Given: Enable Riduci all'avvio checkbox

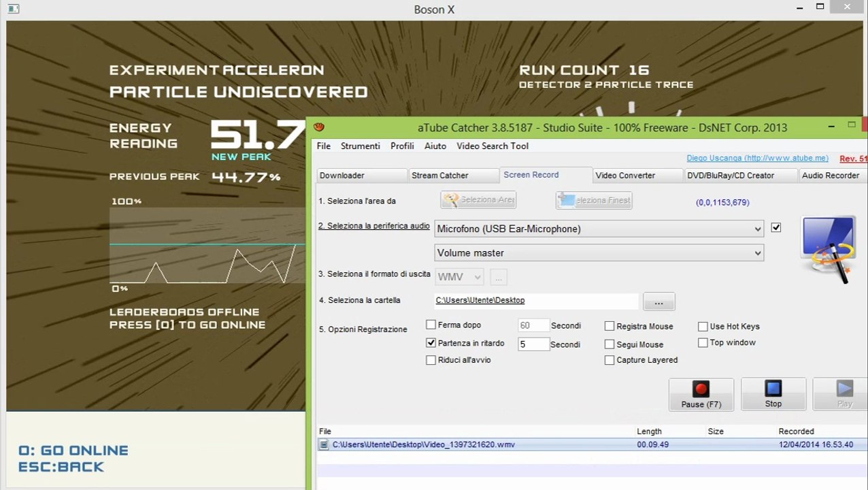Looking at the screenshot, I should [x=431, y=360].
